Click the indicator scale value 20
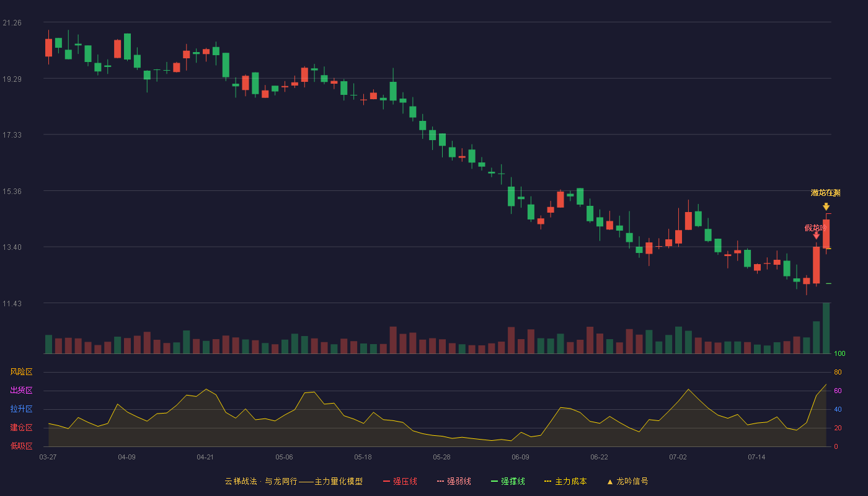 838,428
